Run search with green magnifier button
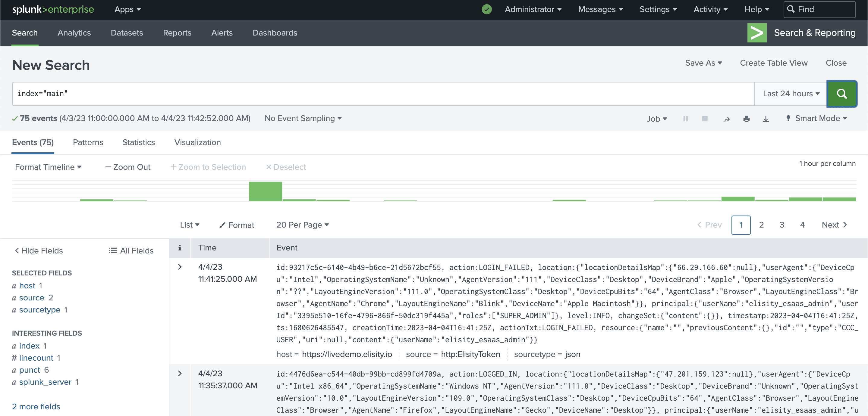Image resolution: width=868 pixels, height=416 pixels. 841,94
